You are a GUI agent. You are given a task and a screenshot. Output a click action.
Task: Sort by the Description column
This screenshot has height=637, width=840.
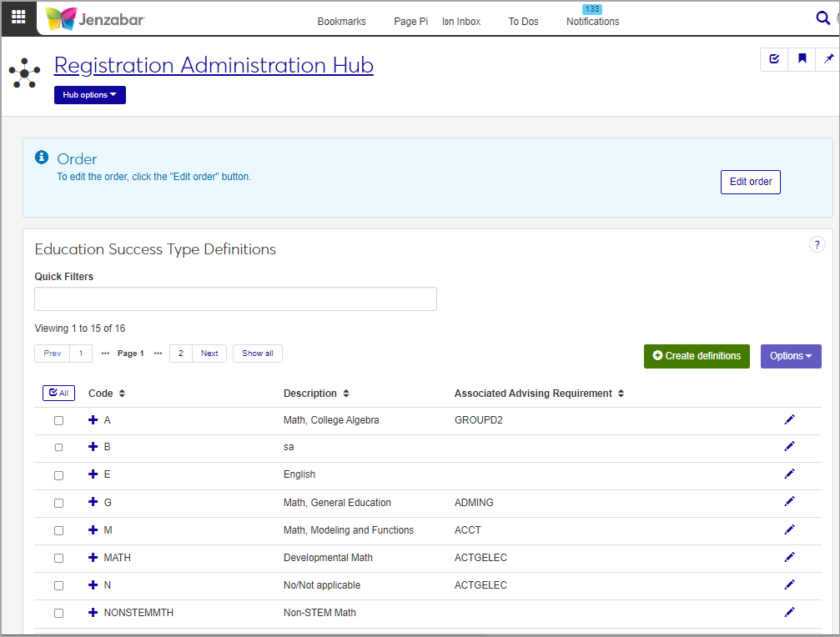[x=316, y=394]
